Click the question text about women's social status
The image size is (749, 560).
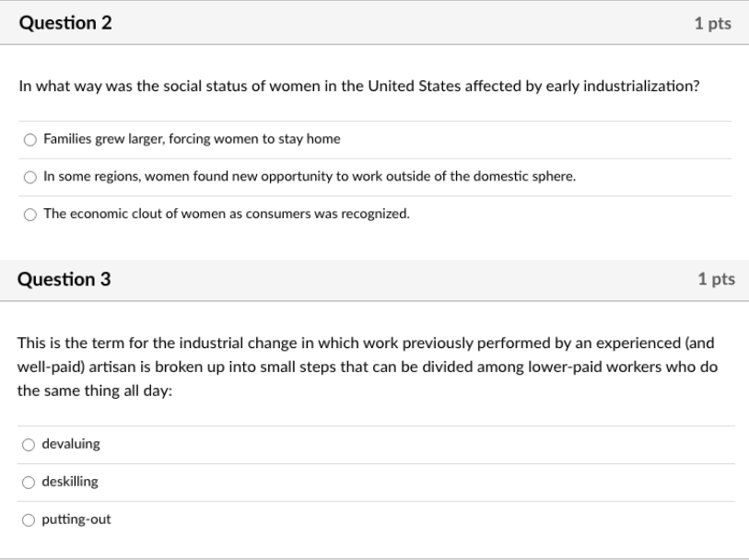(x=359, y=87)
